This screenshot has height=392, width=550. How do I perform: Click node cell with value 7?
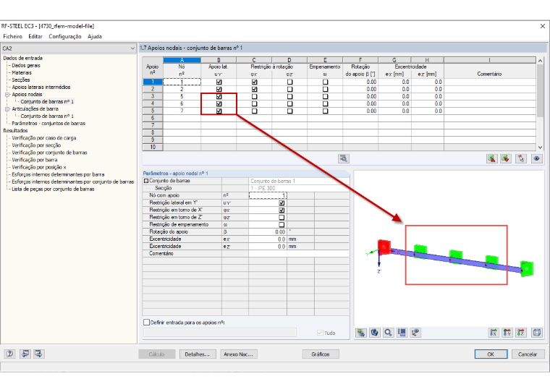coord(182,111)
